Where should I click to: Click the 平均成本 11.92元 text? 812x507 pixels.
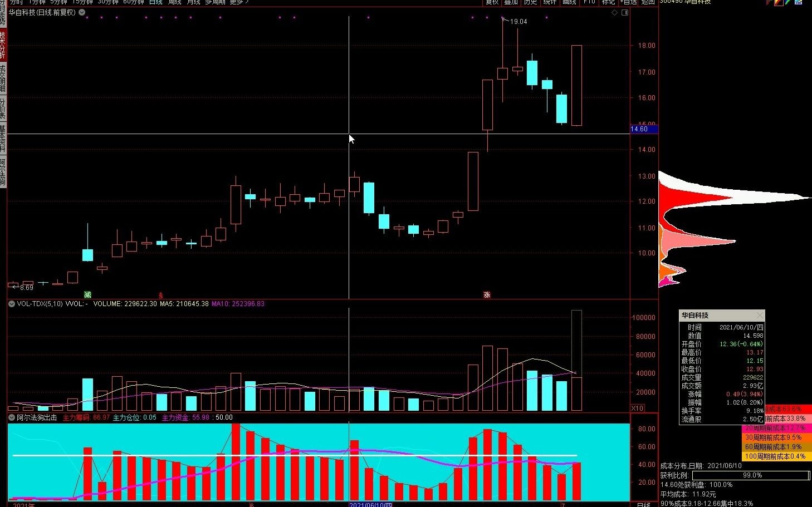(x=688, y=494)
